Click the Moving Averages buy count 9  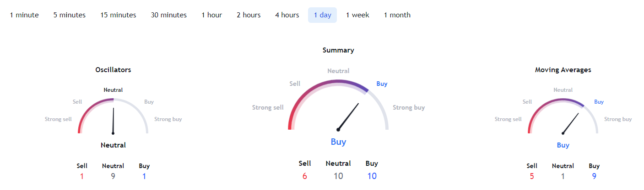point(594,176)
